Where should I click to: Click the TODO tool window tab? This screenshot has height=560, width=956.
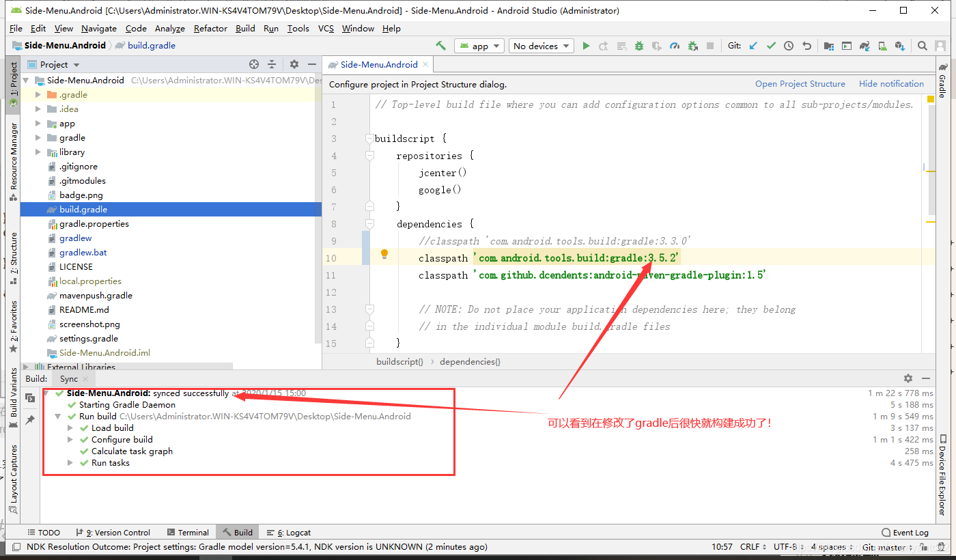44,532
